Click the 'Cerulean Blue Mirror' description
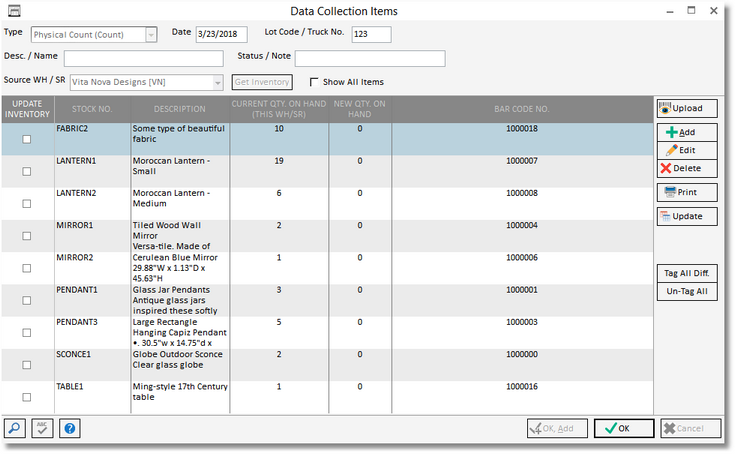Screen dimensions: 735x454 [x=175, y=258]
